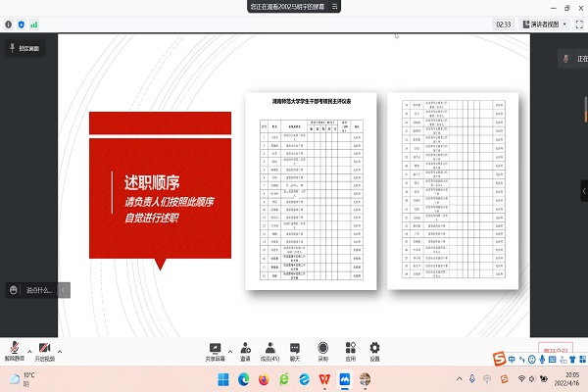
Task: Click the collapse arrow beside the chat box
Action: 66,290
